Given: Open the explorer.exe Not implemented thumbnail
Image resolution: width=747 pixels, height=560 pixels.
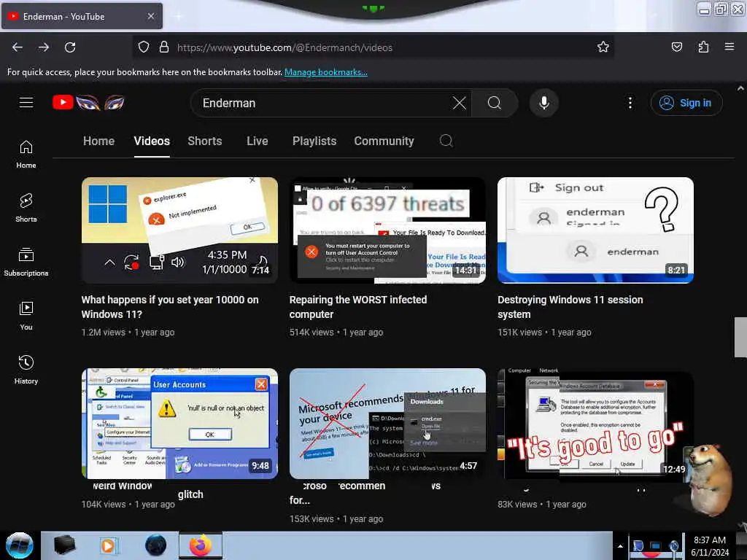Looking at the screenshot, I should (x=179, y=230).
